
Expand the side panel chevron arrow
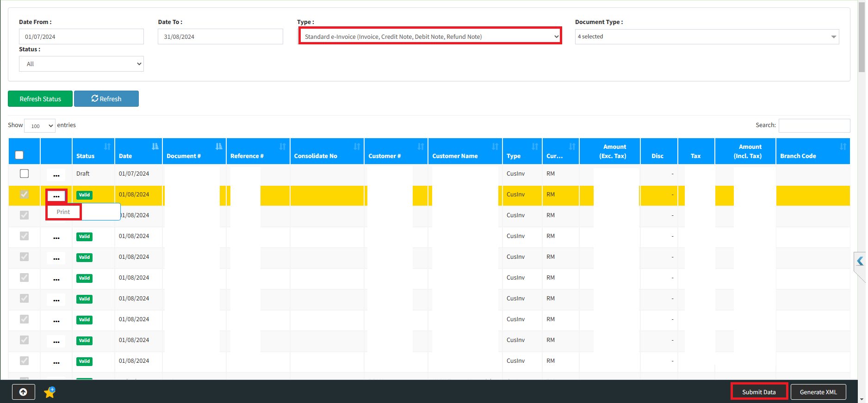tap(860, 261)
